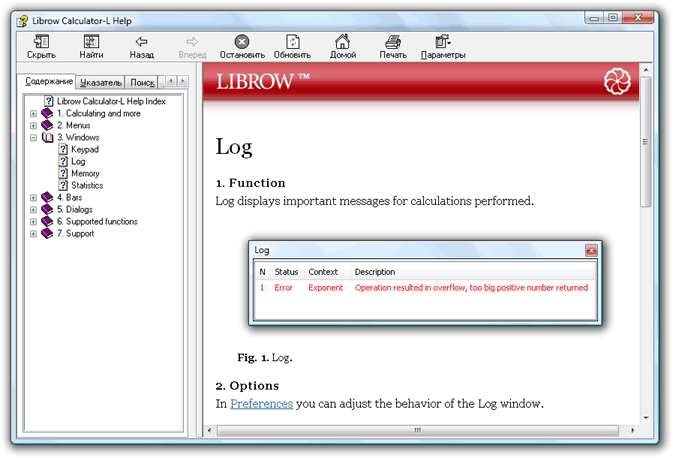Click the Librow flower emblem icon
The width and height of the screenshot is (673, 458).
pyautogui.click(x=617, y=81)
